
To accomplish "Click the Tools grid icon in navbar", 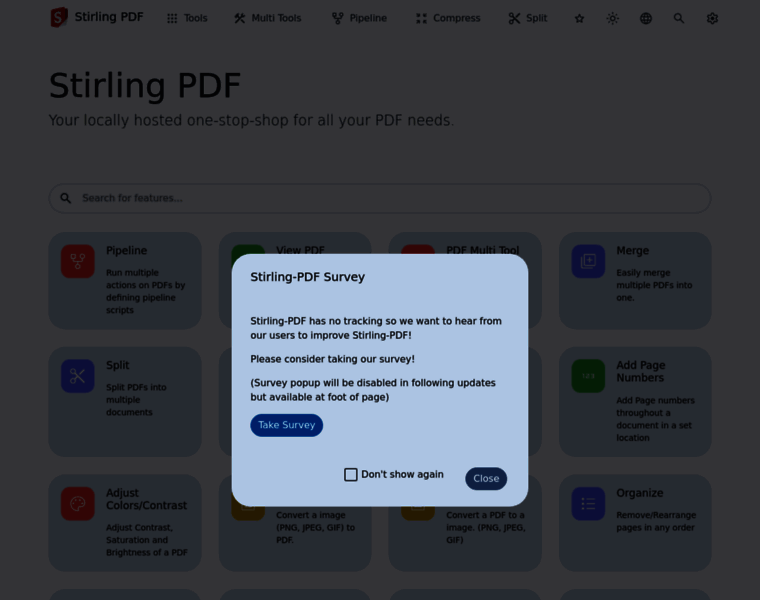I will [172, 18].
